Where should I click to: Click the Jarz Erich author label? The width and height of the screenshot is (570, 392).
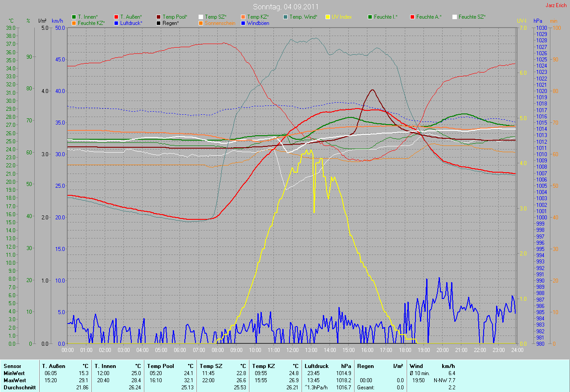coord(556,5)
